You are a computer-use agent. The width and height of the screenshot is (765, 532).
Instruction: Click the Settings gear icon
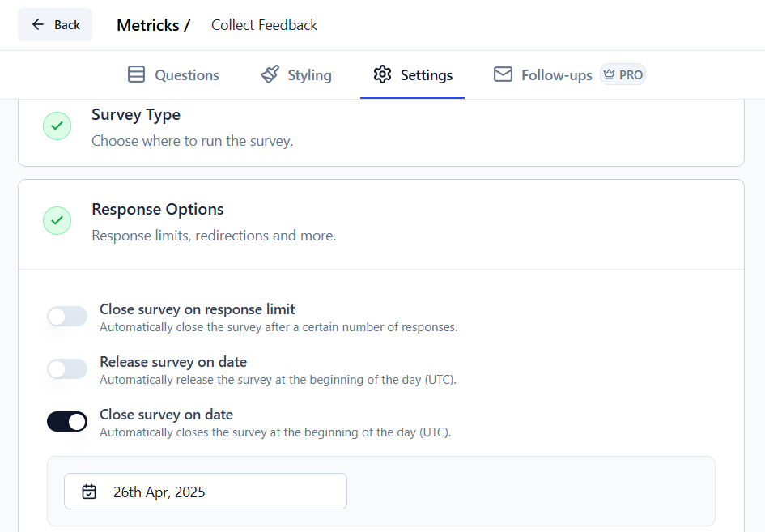[382, 74]
